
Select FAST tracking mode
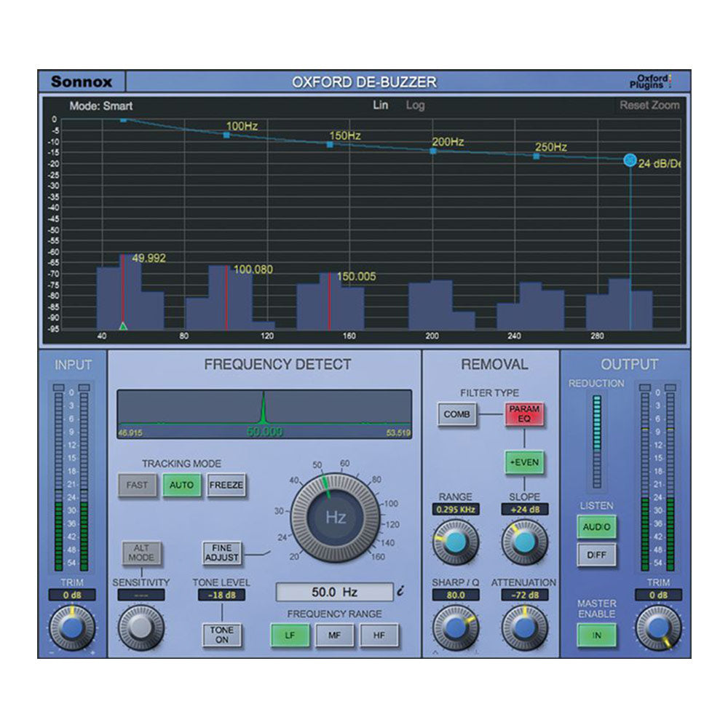(136, 484)
